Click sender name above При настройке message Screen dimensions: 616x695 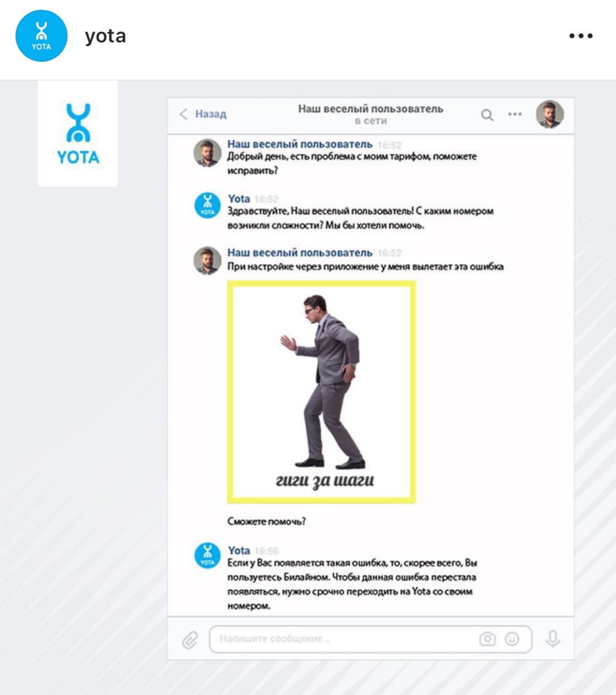pos(300,252)
